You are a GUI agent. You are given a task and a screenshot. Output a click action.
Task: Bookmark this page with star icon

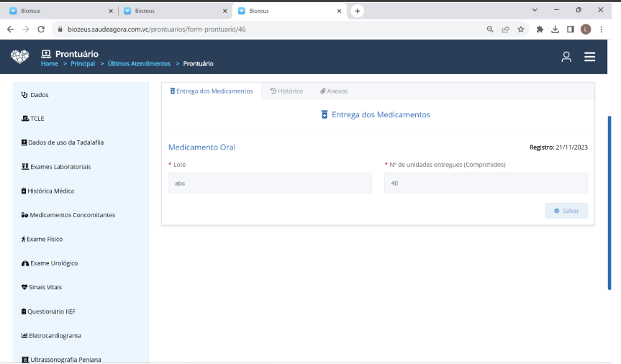[x=520, y=29]
